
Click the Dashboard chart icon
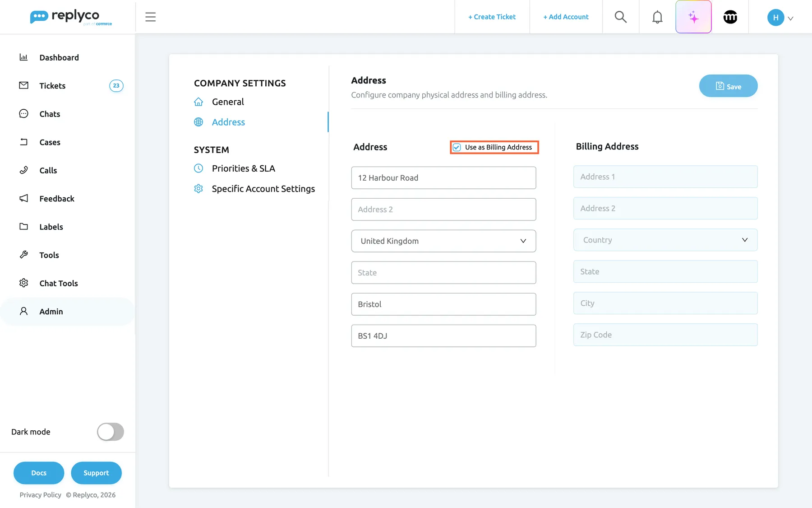click(23, 57)
